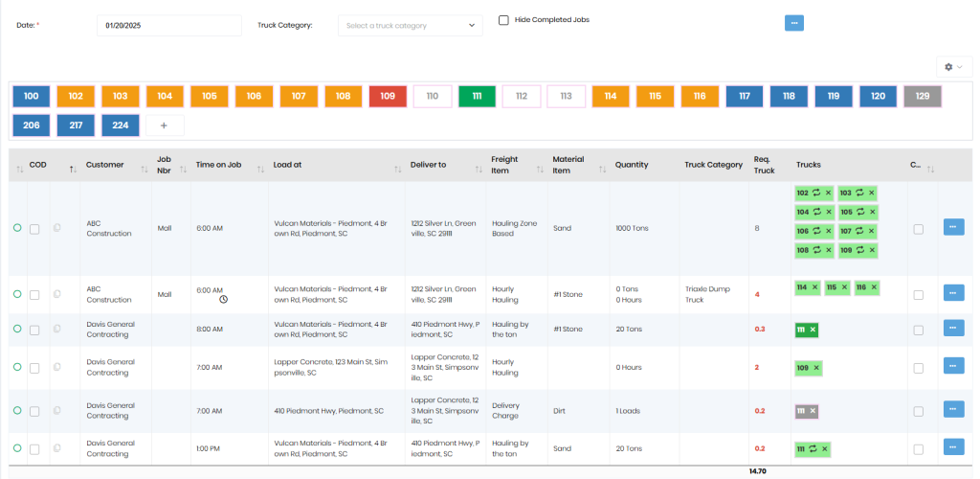This screenshot has height=479, width=980.
Task: Click the copy icon in the first ABC Construction row
Action: coord(58,228)
